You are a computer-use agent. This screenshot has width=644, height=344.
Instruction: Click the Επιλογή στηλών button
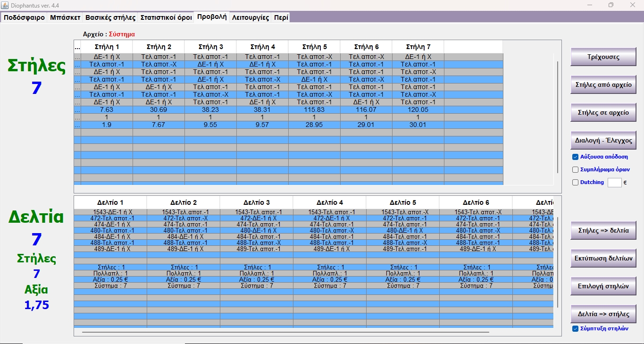tap(603, 286)
